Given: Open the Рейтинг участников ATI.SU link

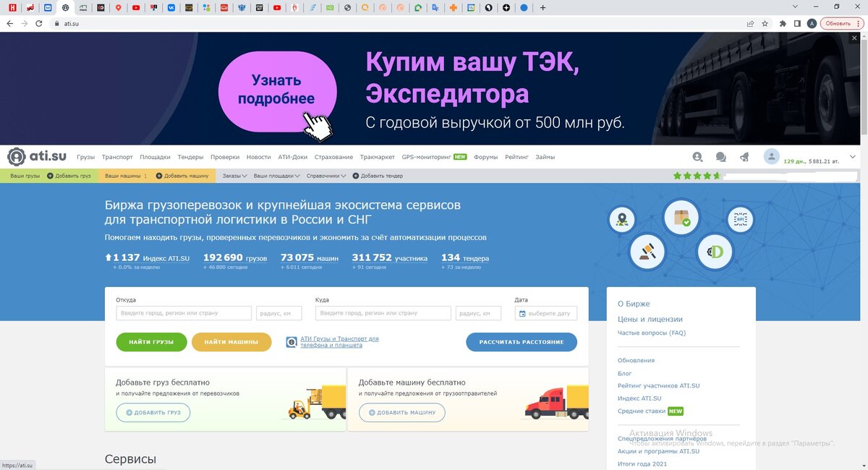Looking at the screenshot, I should (658, 385).
